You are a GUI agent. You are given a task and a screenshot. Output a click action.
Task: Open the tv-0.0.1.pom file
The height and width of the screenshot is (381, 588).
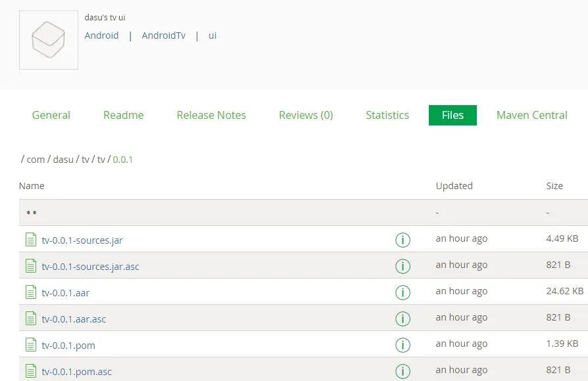[x=68, y=345]
